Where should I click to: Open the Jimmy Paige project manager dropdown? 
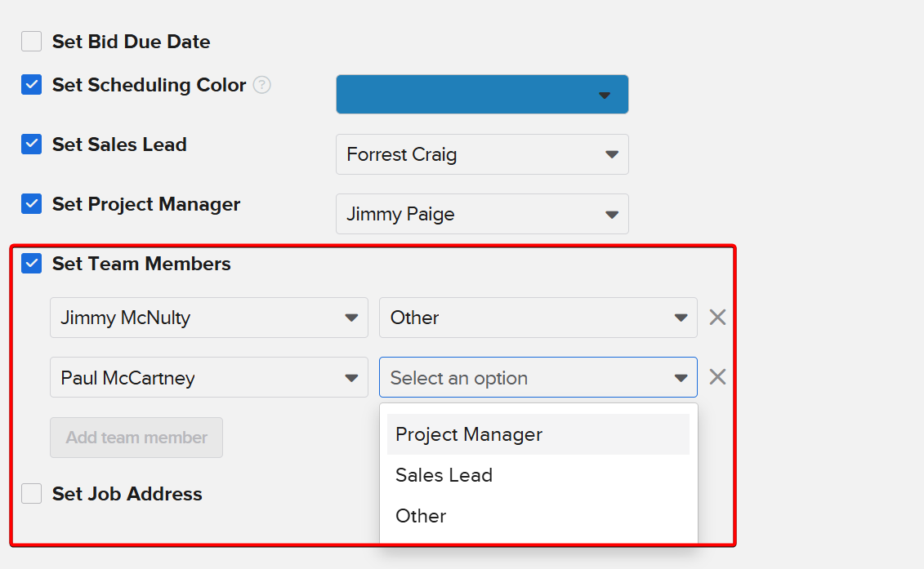(x=482, y=214)
